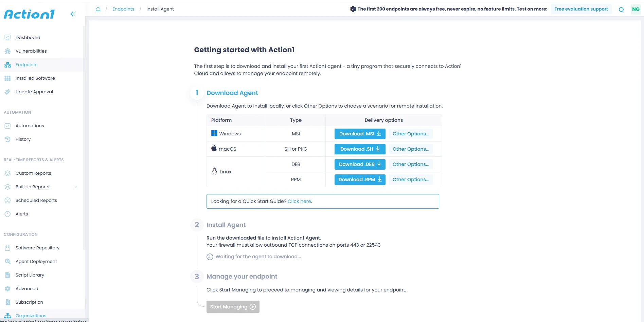644x322 pixels.
Task: Click the Download Agent step heading
Action: pos(232,93)
